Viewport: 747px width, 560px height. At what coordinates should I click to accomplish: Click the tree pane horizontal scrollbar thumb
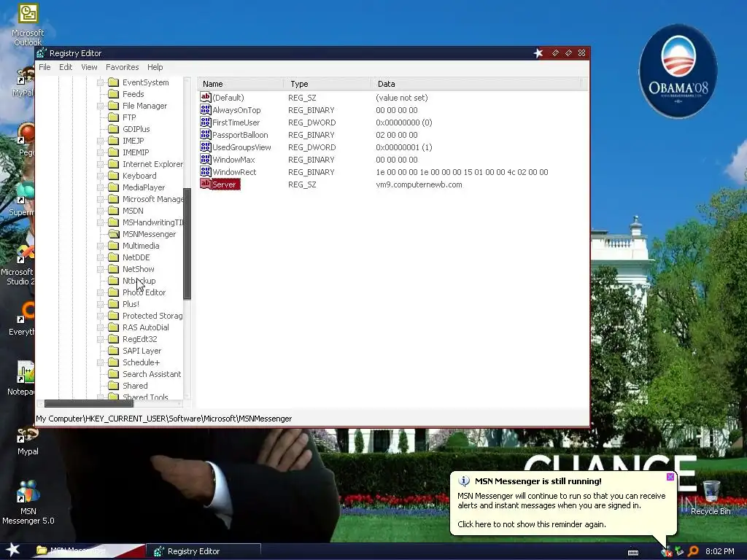click(89, 404)
